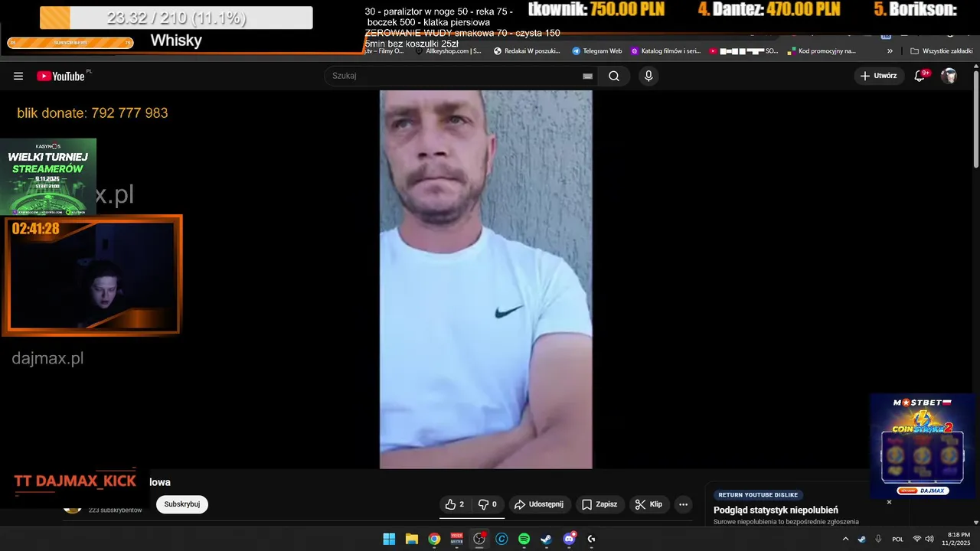
Task: Open Allkeyshop.com bookmark
Action: point(448,51)
